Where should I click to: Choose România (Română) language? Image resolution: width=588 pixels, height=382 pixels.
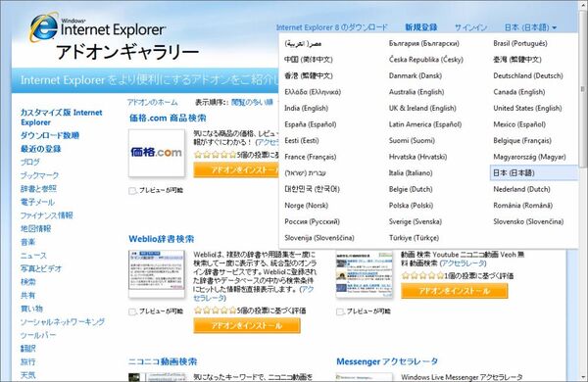pyautogui.click(x=522, y=206)
